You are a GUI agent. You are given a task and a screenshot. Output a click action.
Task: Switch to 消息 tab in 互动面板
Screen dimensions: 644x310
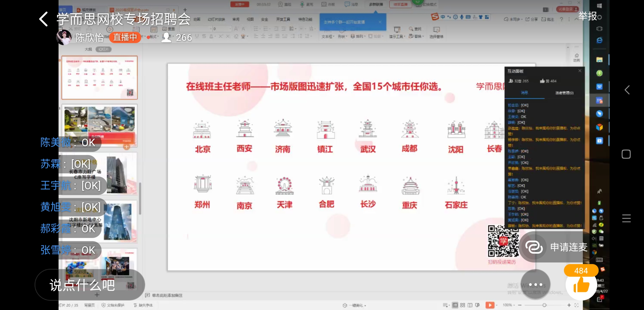point(524,93)
